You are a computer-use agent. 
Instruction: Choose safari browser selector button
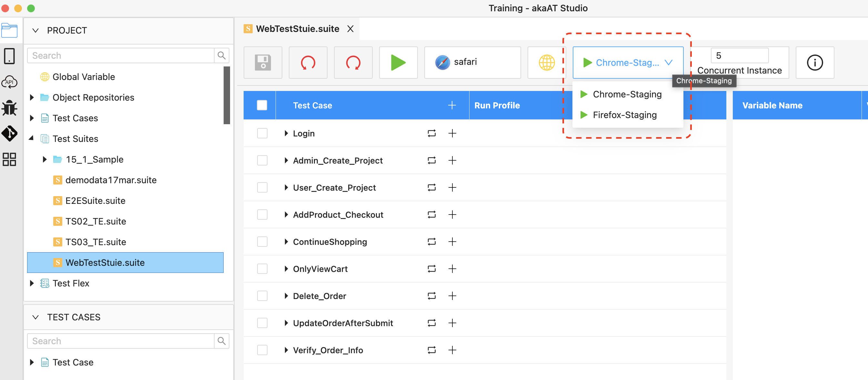coord(472,63)
